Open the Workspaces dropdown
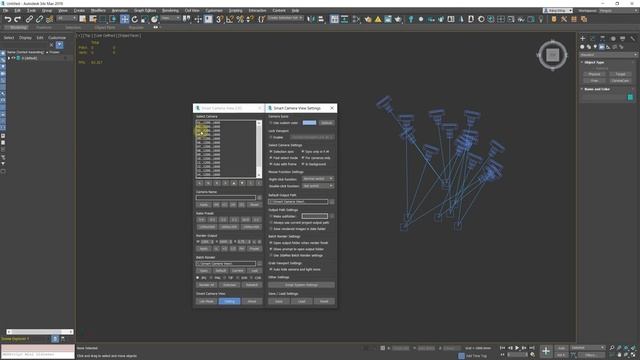The height and width of the screenshot is (360, 640). pyautogui.click(x=619, y=11)
